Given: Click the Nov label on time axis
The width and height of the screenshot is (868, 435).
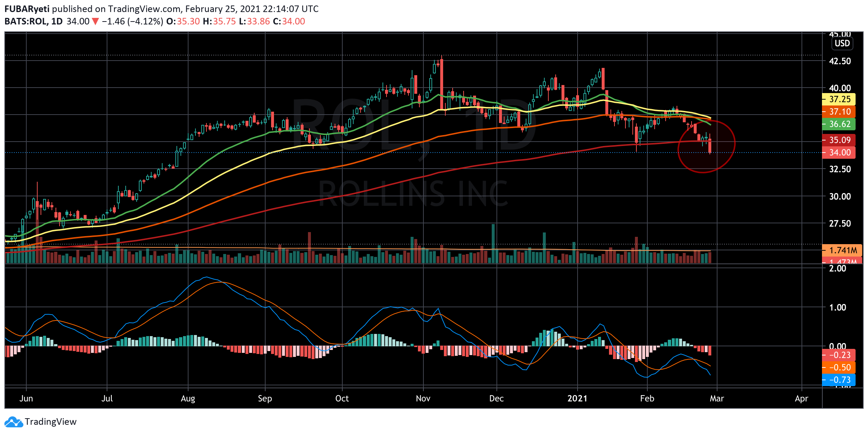Looking at the screenshot, I should coord(423,398).
